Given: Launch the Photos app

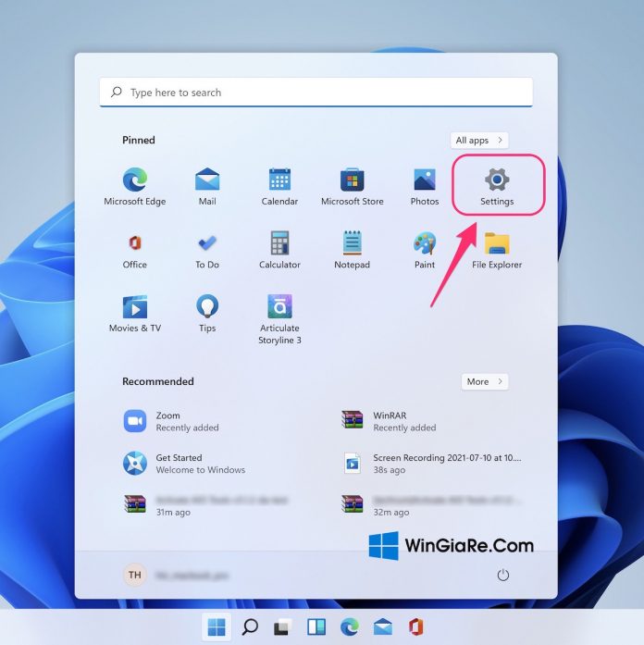Looking at the screenshot, I should (425, 180).
